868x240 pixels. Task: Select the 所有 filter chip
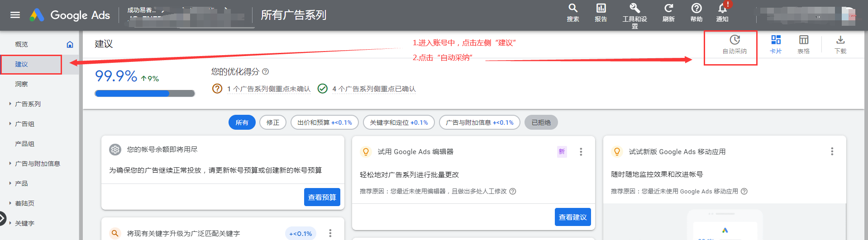coord(242,122)
